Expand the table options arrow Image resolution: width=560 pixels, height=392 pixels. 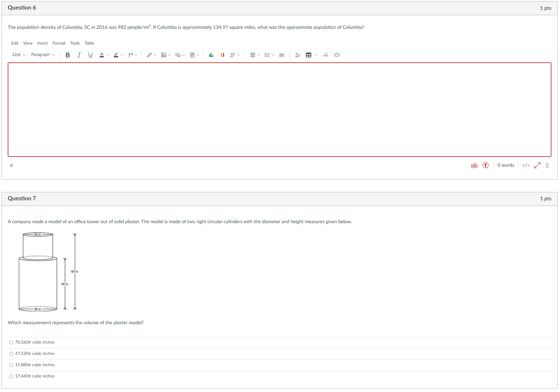(316, 55)
